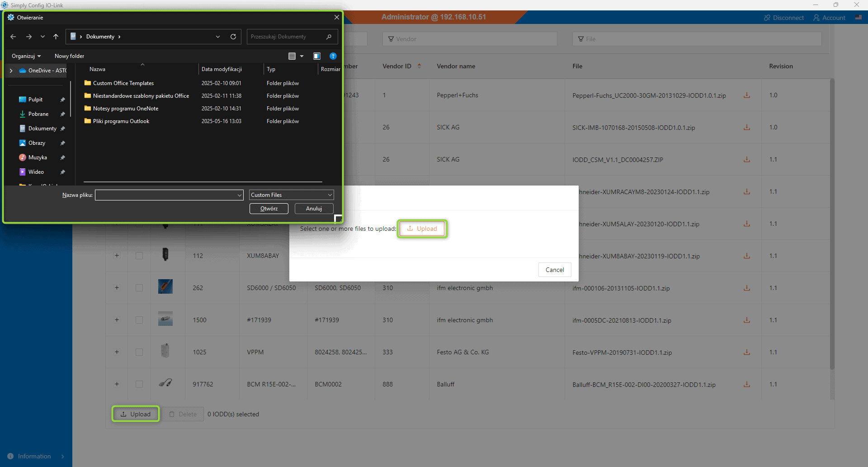Click the download icon for Festo-VPPM file
This screenshot has height=467, width=868.
coord(747,352)
